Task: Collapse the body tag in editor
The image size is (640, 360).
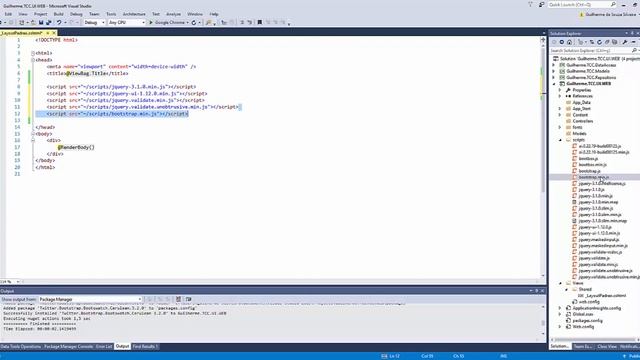Action: click(33, 133)
